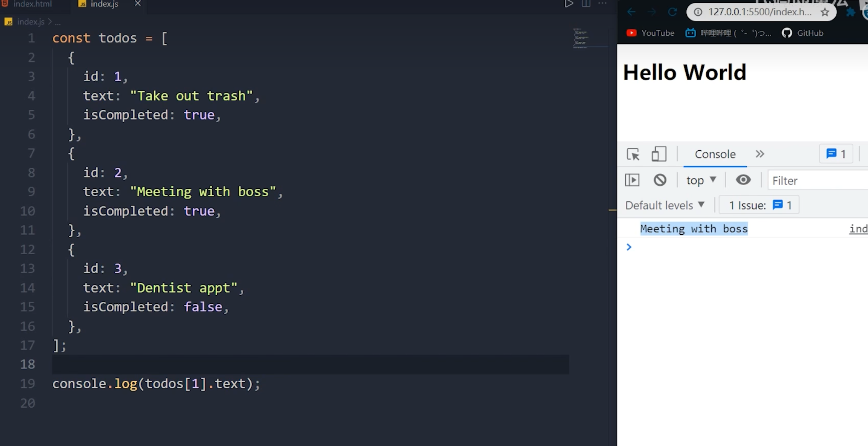View site information icon in address bar
Viewport: 868px width, 446px height.
pos(698,12)
